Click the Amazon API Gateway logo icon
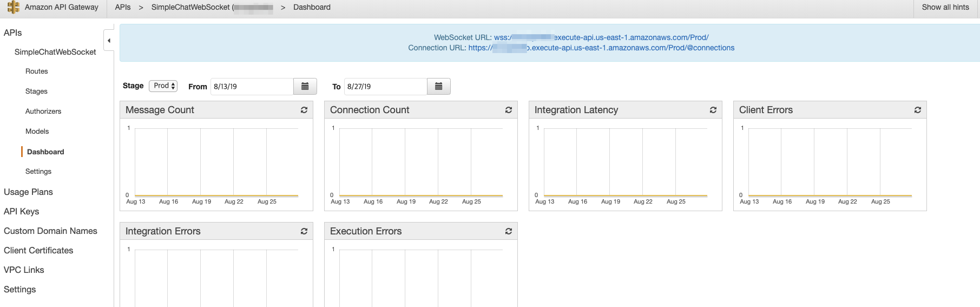 (x=13, y=7)
